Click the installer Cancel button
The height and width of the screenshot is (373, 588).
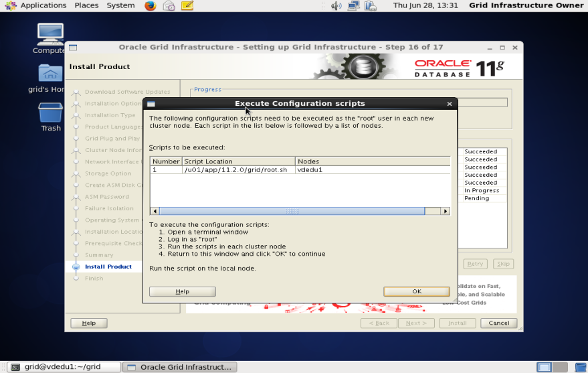[499, 323]
